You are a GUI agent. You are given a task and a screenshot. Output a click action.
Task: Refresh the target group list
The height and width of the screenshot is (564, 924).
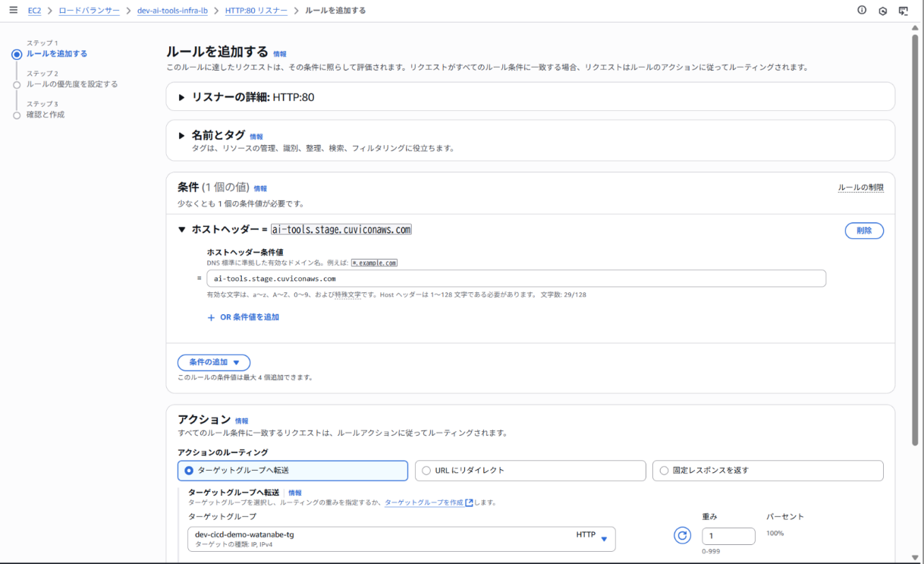682,535
